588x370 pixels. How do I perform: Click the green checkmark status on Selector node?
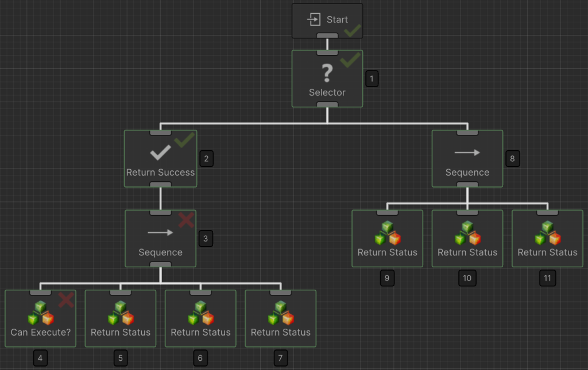coord(350,59)
